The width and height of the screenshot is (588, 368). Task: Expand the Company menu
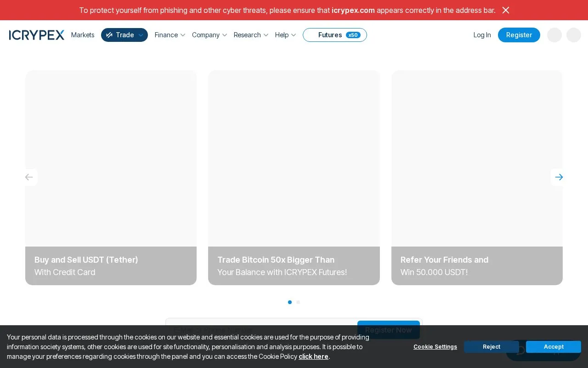[x=209, y=35]
